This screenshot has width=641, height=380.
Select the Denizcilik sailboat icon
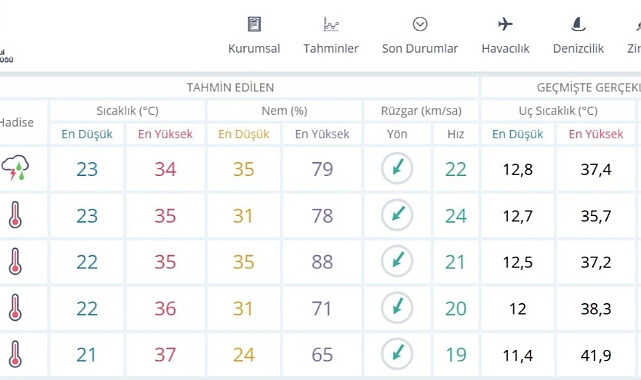tap(578, 25)
